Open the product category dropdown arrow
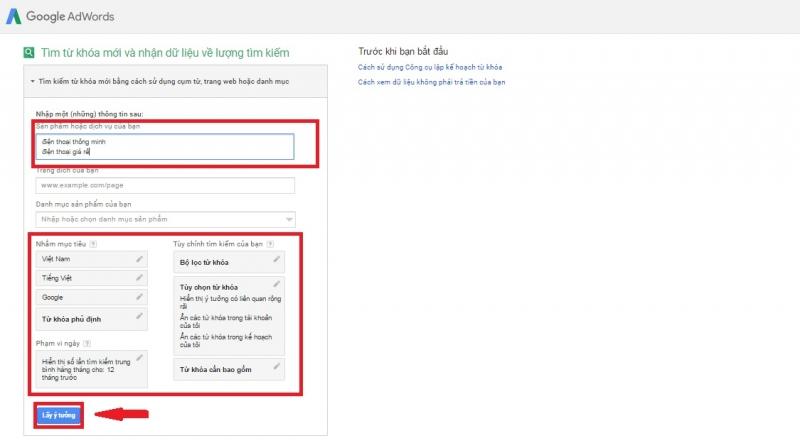The image size is (800, 448). 289,219
